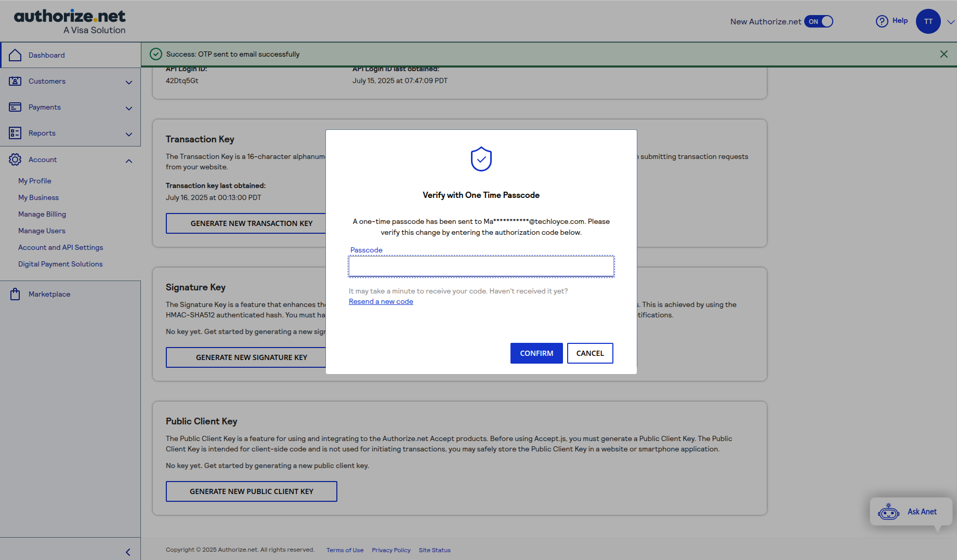
Task: Expand the Reports menu chevron
Action: pos(129,134)
